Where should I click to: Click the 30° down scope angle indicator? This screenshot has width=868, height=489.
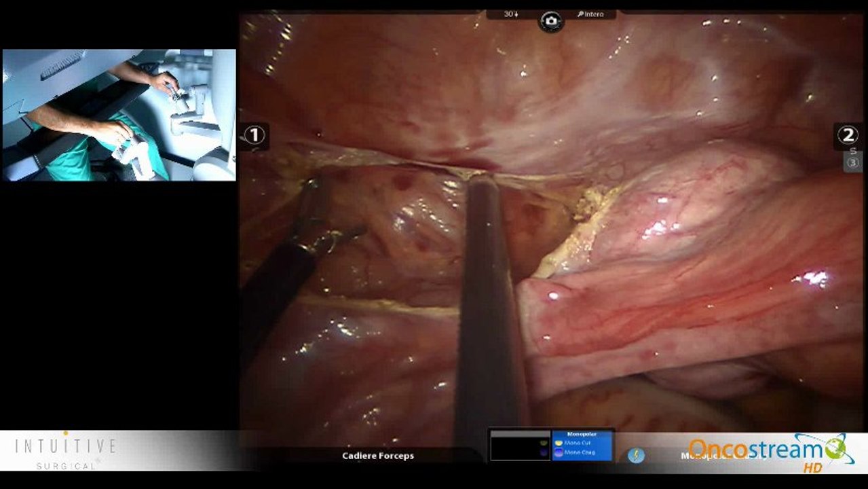(512, 14)
